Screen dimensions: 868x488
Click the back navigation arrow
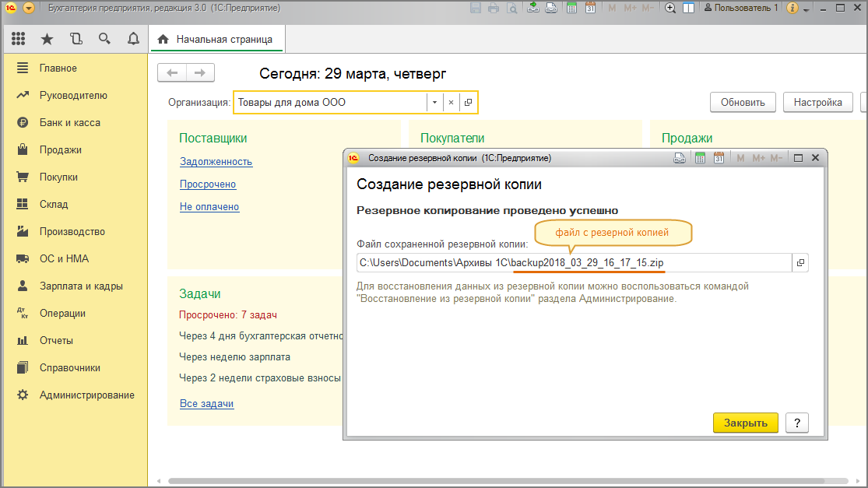click(x=172, y=72)
